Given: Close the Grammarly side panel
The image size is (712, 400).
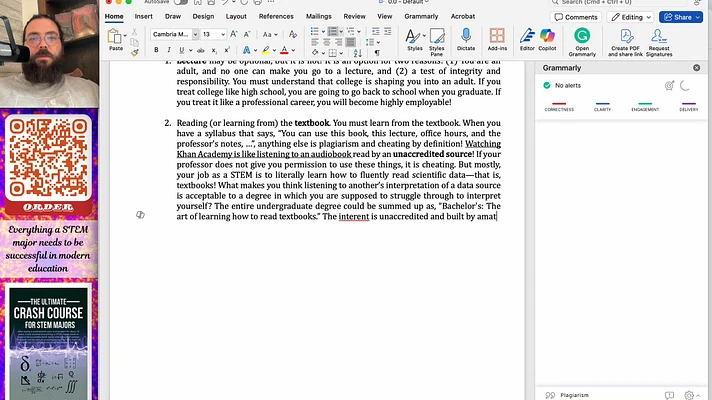Looking at the screenshot, I should (697, 68).
